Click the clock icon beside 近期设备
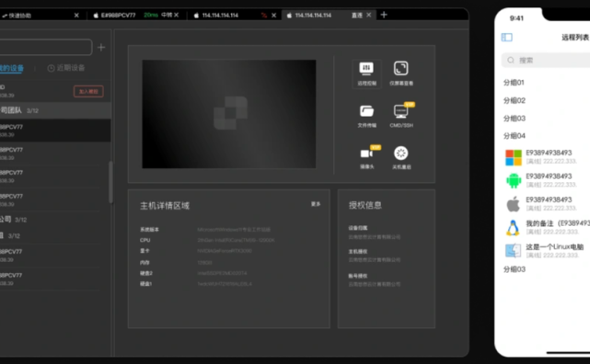The height and width of the screenshot is (364, 590). (51, 68)
